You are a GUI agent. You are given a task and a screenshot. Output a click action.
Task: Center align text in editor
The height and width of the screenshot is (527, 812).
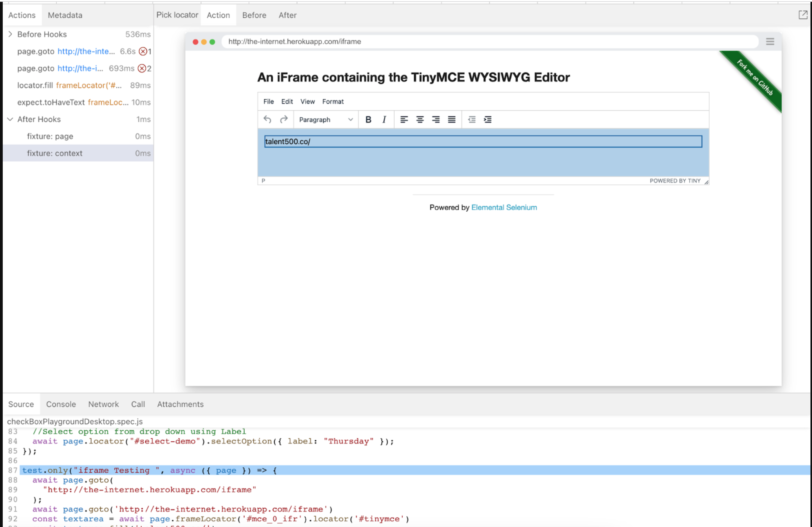(420, 120)
